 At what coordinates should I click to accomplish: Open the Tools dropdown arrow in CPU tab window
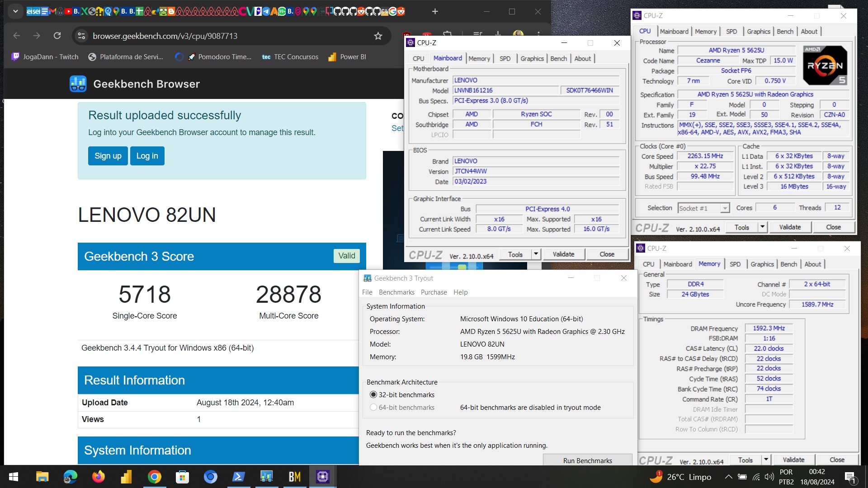[763, 227]
